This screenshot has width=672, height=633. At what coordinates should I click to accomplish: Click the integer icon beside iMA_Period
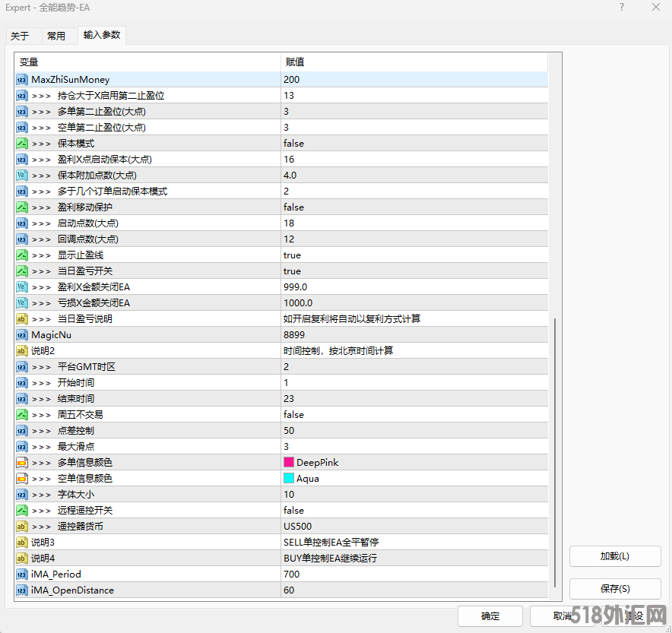tap(22, 574)
